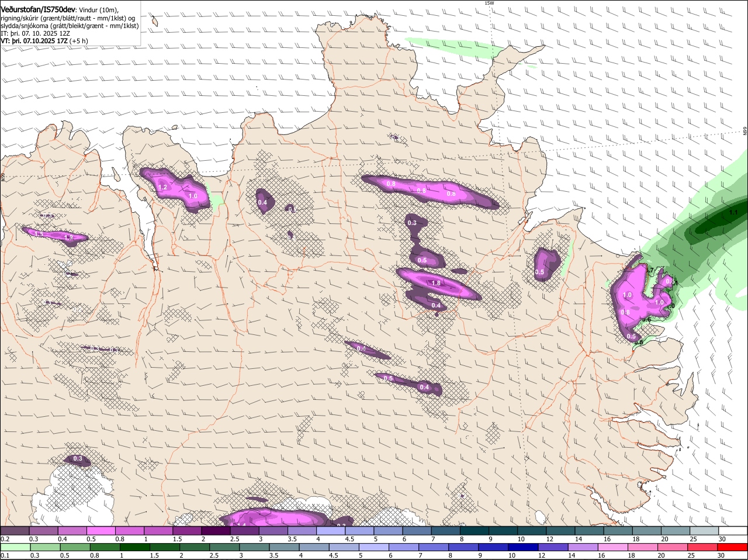Pick the dark plum swatch between 0.2 and 0.3
Screen dimensions: 748x560
[15, 530]
